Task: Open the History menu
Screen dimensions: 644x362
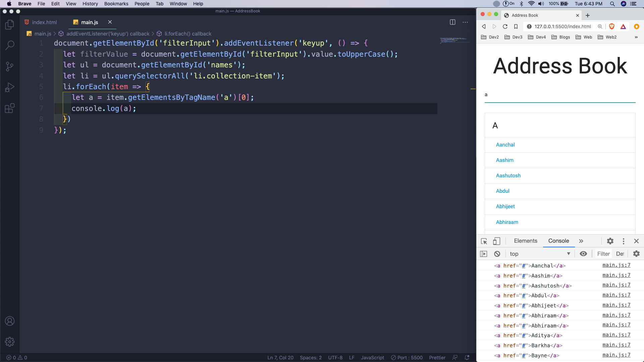Action: pyautogui.click(x=90, y=4)
